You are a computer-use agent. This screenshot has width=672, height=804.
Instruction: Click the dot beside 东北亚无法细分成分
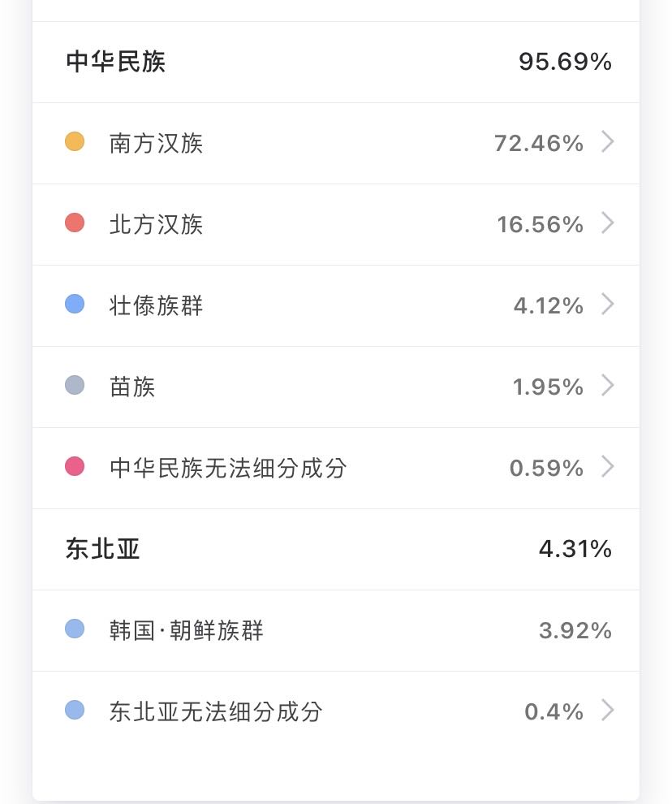(75, 711)
